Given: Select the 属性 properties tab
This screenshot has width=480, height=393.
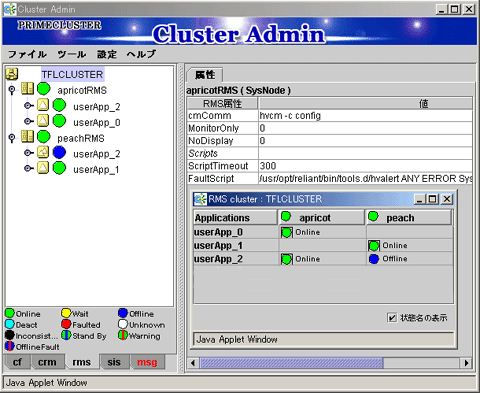Looking at the screenshot, I should pyautogui.click(x=205, y=75).
